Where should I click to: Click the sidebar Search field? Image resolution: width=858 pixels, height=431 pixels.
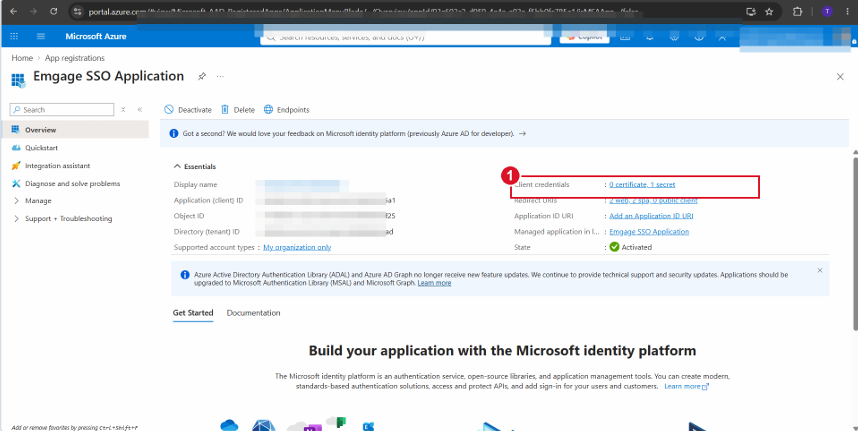pyautogui.click(x=62, y=110)
